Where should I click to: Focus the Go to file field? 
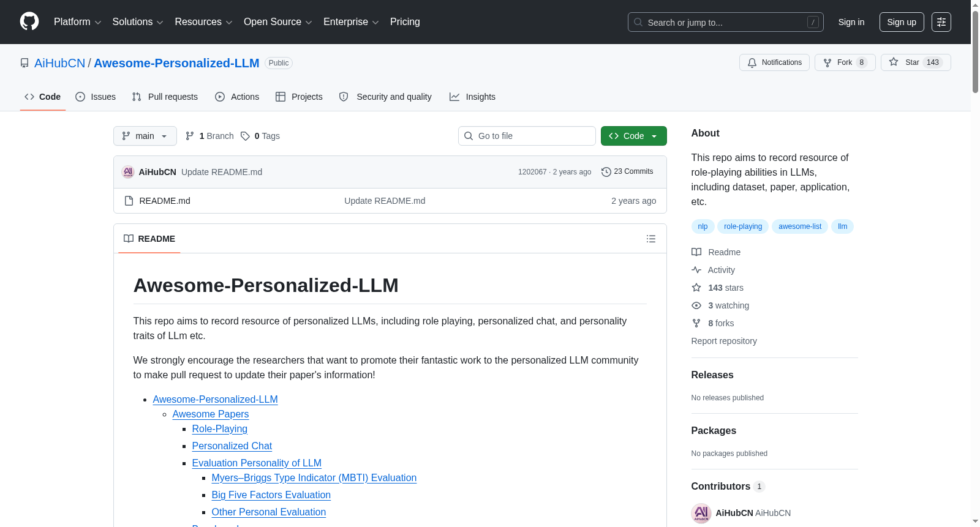[x=527, y=136]
